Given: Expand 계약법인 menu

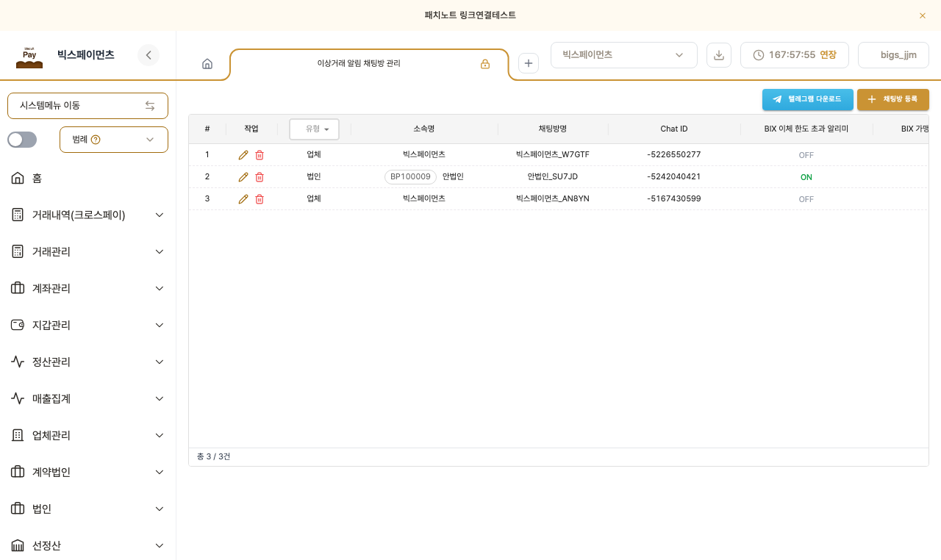Looking at the screenshot, I should (88, 472).
